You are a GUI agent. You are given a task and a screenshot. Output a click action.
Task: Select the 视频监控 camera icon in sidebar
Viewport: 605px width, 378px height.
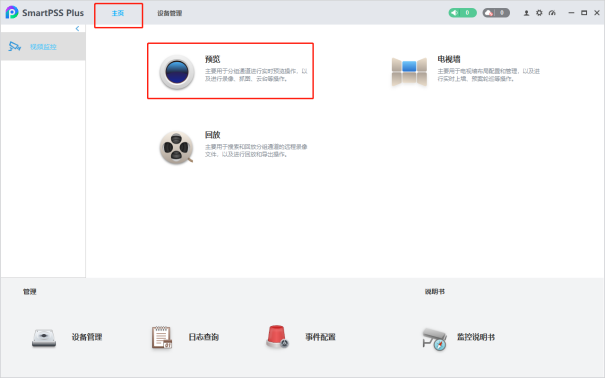[x=15, y=47]
